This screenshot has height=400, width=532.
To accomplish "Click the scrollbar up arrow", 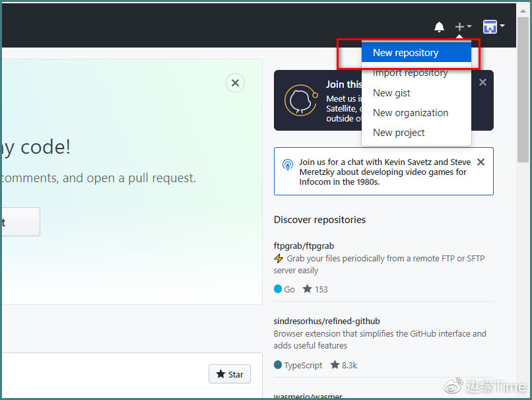I will tap(523, 11).
